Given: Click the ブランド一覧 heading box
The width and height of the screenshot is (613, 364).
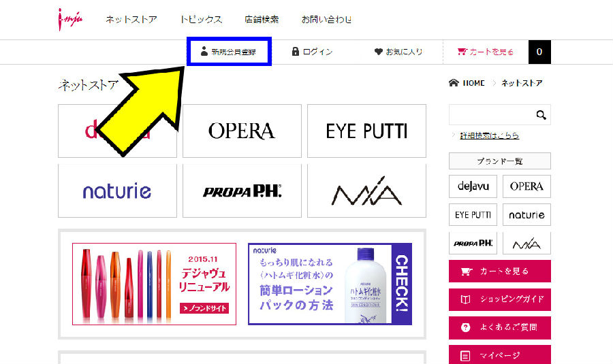Looking at the screenshot, I should pyautogui.click(x=500, y=161).
